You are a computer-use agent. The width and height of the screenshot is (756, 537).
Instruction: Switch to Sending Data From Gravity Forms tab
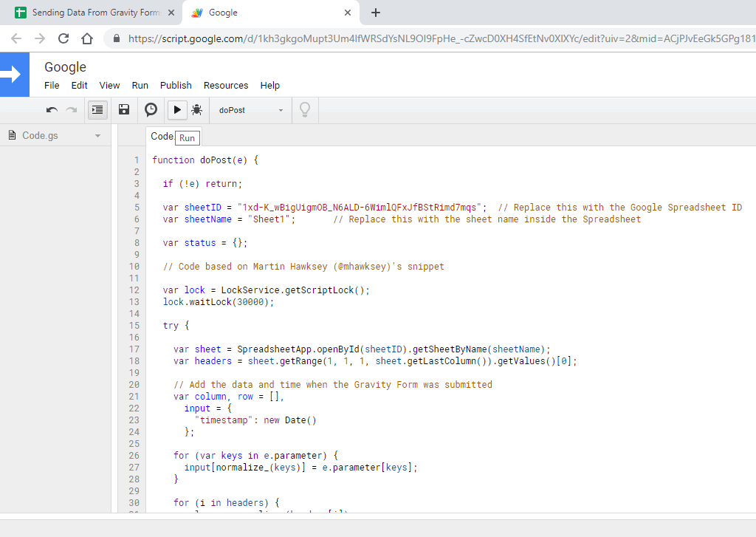pyautogui.click(x=95, y=13)
